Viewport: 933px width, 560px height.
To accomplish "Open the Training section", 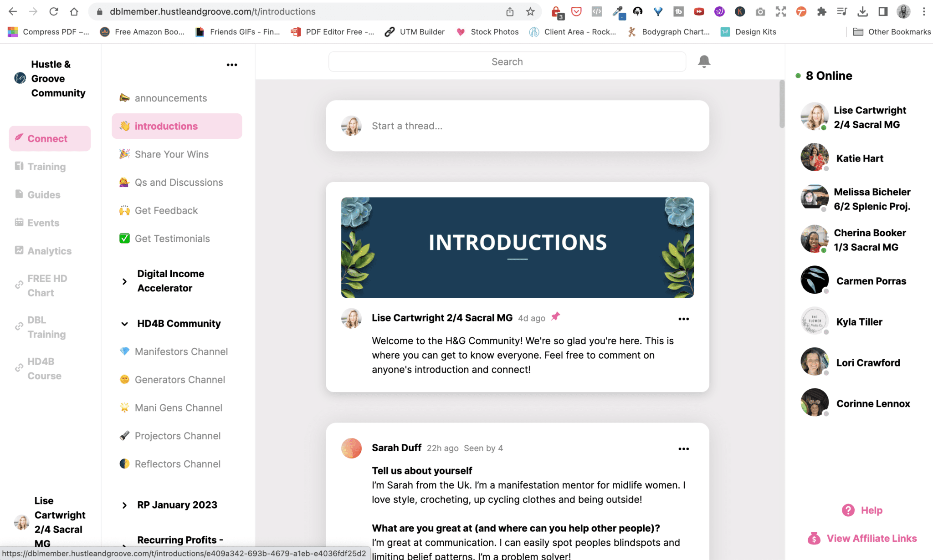I will click(x=46, y=167).
